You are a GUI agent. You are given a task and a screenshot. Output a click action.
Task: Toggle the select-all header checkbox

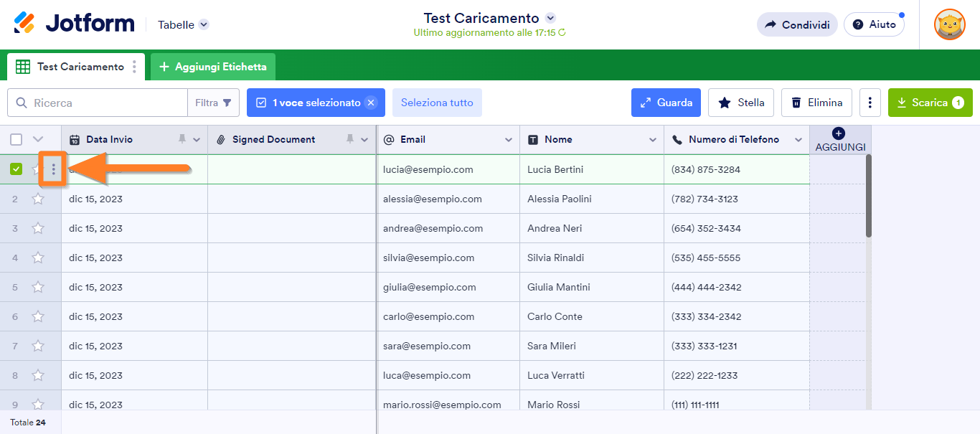click(17, 139)
